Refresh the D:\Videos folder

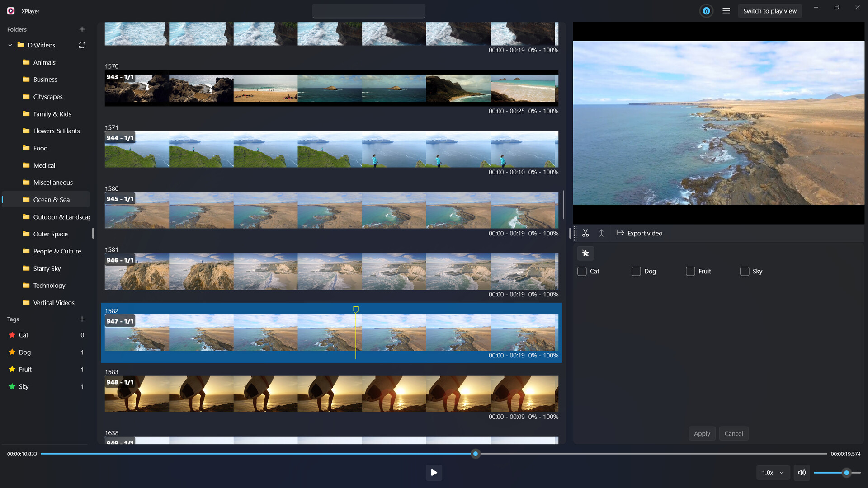coord(82,45)
